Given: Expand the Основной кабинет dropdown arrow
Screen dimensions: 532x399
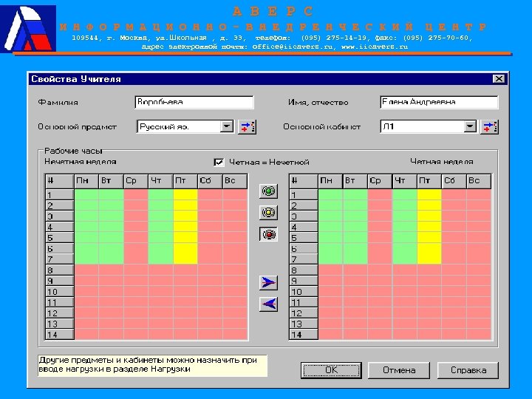Looking at the screenshot, I should 470,126.
